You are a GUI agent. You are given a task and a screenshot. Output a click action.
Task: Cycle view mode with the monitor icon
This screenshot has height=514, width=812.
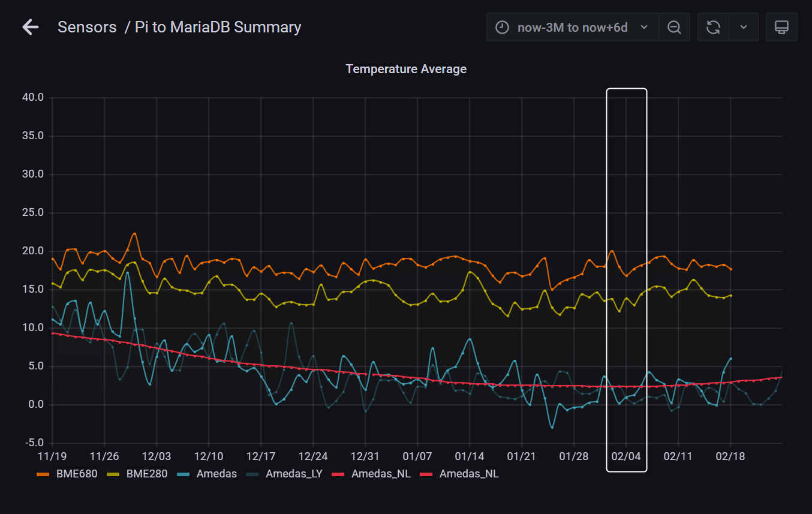click(781, 27)
